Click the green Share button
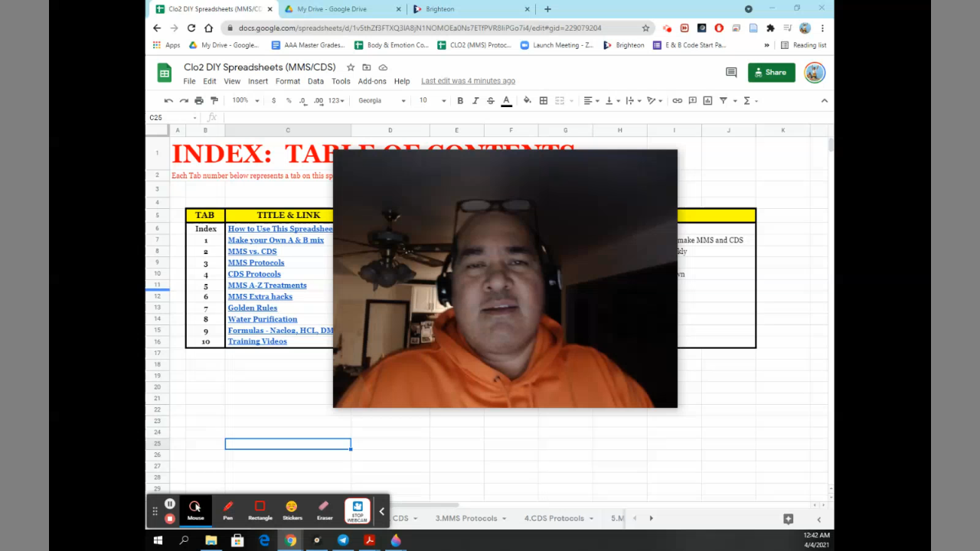Viewport: 980px width, 551px height. tap(771, 73)
